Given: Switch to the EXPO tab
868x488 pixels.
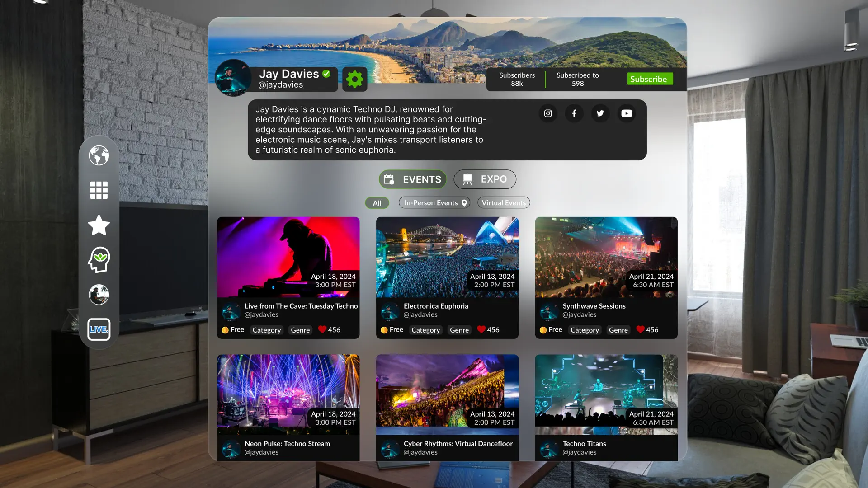Looking at the screenshot, I should [485, 179].
